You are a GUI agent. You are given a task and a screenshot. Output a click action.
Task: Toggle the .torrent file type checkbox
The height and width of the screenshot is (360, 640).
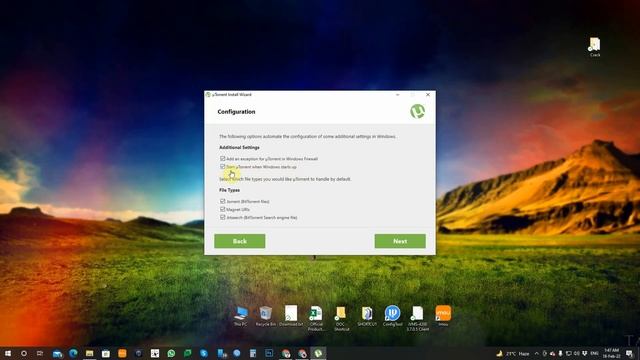tap(222, 201)
